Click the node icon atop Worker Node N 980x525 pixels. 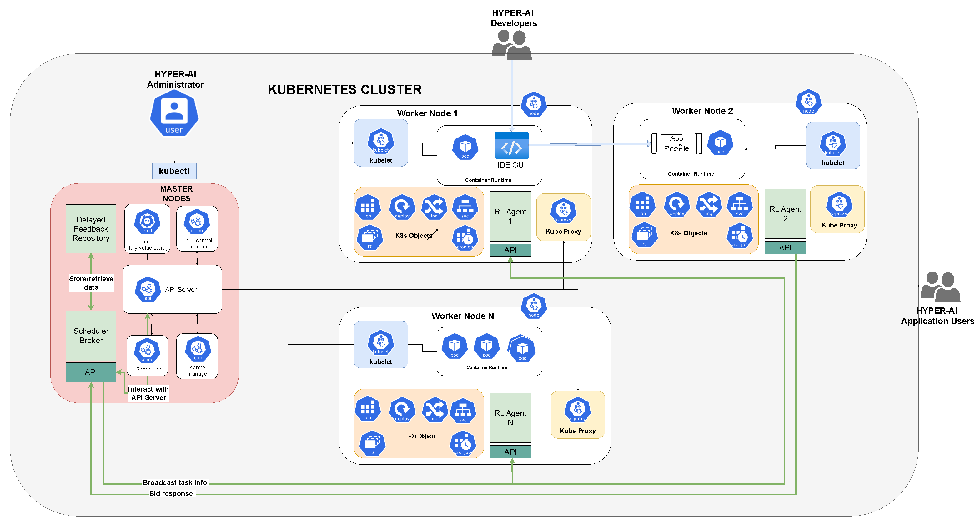[x=533, y=306]
